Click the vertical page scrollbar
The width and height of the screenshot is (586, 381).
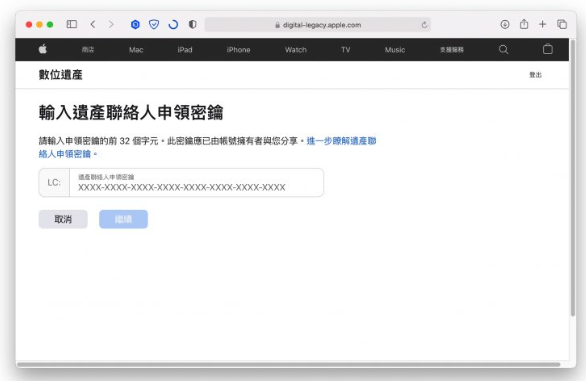point(573,178)
